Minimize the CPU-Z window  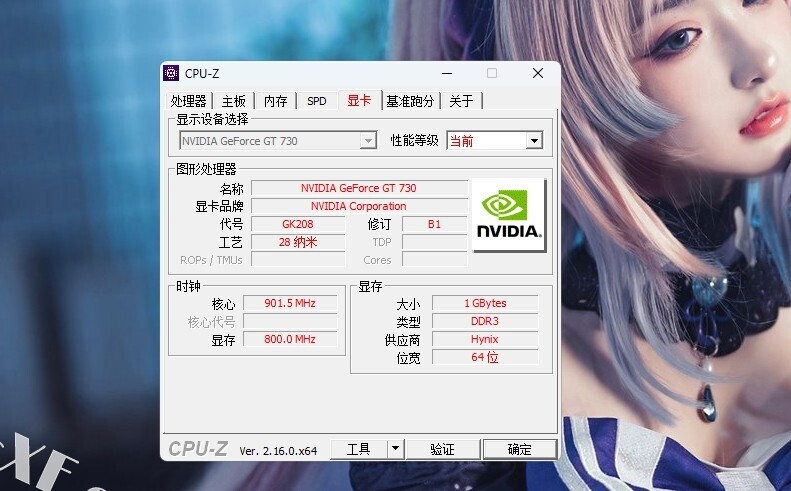coord(447,74)
